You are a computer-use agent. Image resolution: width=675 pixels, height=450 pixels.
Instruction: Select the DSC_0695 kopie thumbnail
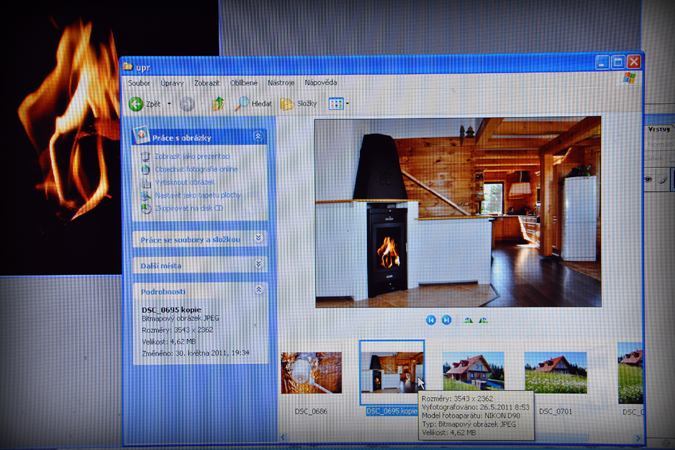392,372
